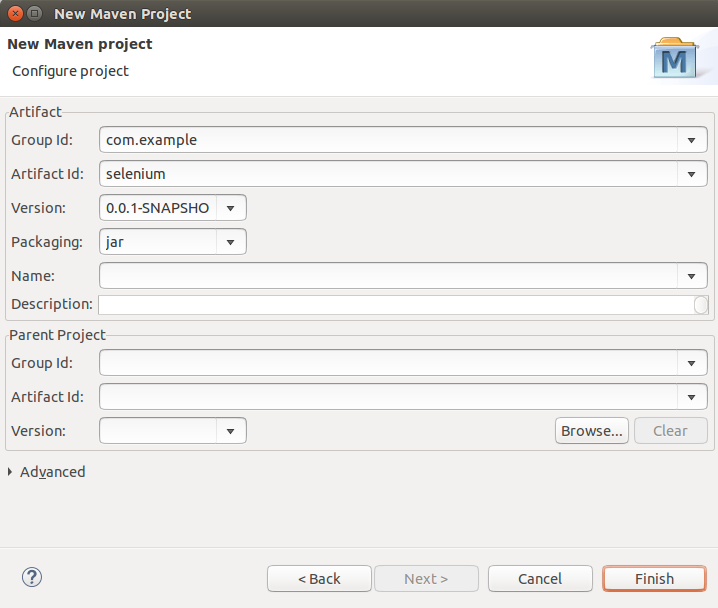
Task: Click the 'New Maven project' heading
Action: point(80,44)
